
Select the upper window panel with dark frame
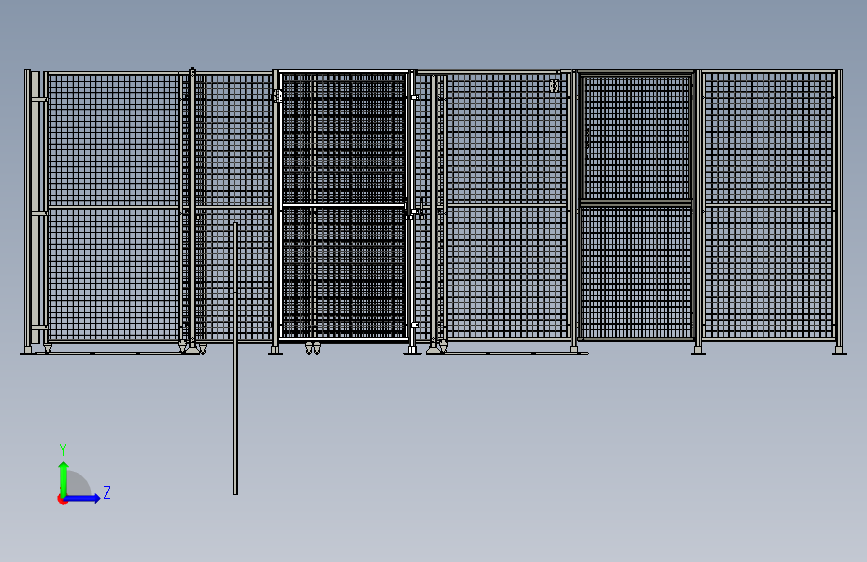[x=636, y=137]
